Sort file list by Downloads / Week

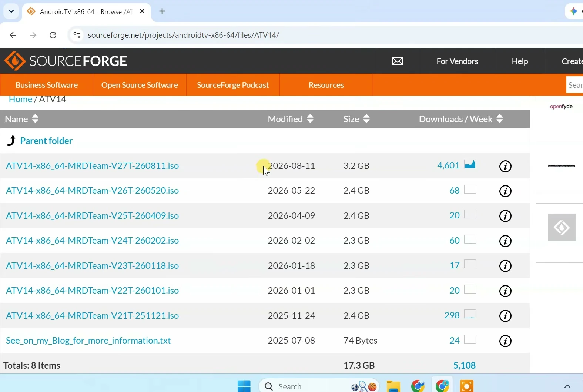point(461,119)
